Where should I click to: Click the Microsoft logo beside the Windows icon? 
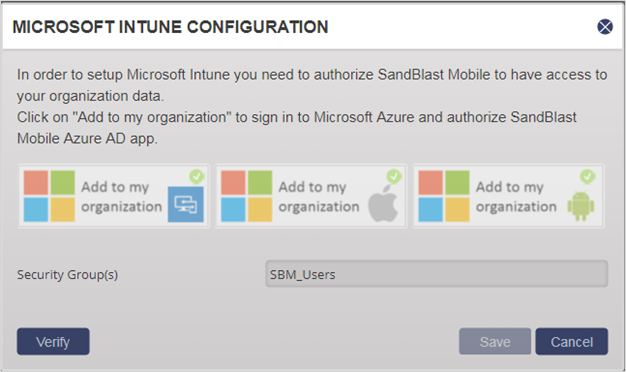point(49,196)
